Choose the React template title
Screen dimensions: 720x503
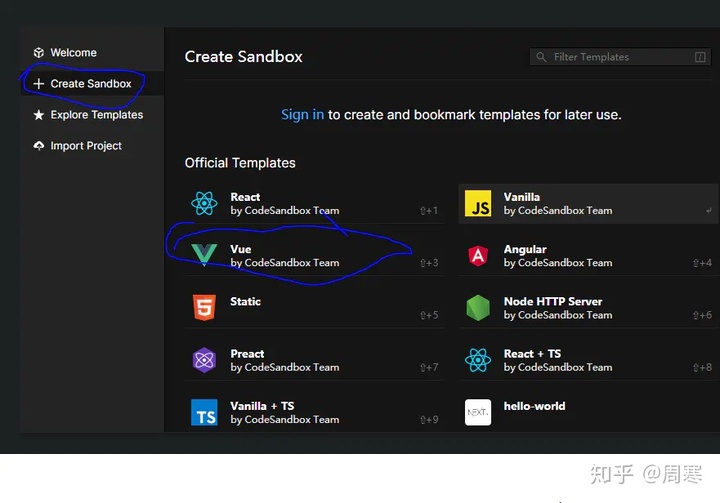click(x=245, y=197)
